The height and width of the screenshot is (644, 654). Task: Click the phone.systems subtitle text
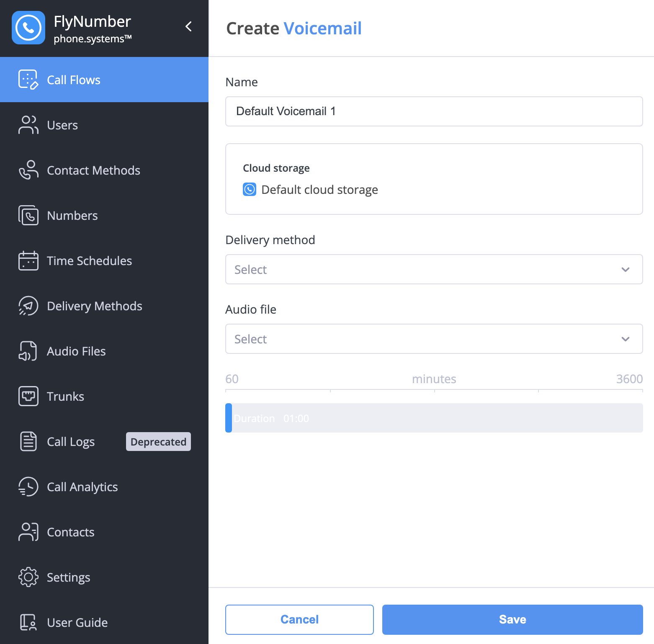click(x=93, y=39)
